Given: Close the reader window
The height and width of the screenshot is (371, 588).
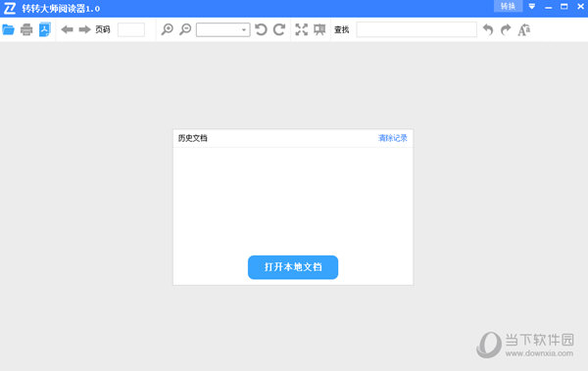Looking at the screenshot, I should coord(580,7).
